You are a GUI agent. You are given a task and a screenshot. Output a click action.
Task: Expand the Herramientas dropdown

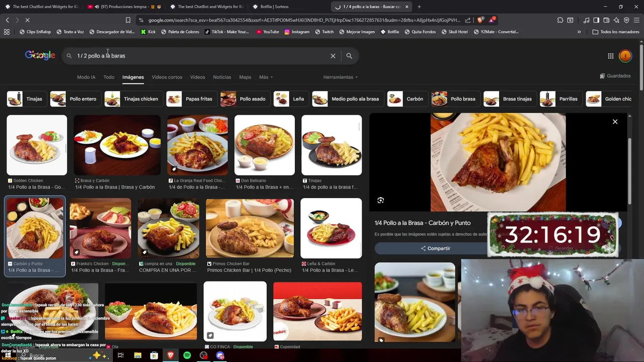(x=341, y=77)
